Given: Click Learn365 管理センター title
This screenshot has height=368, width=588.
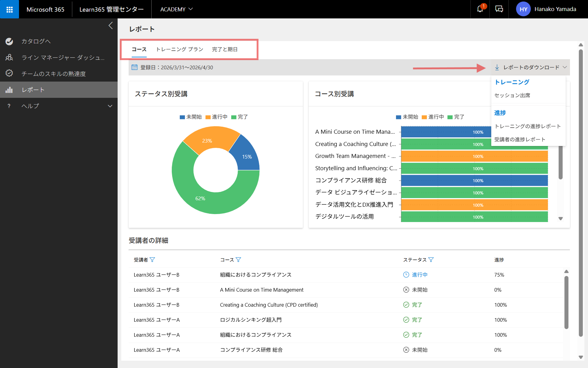Looking at the screenshot, I should coord(111,9).
